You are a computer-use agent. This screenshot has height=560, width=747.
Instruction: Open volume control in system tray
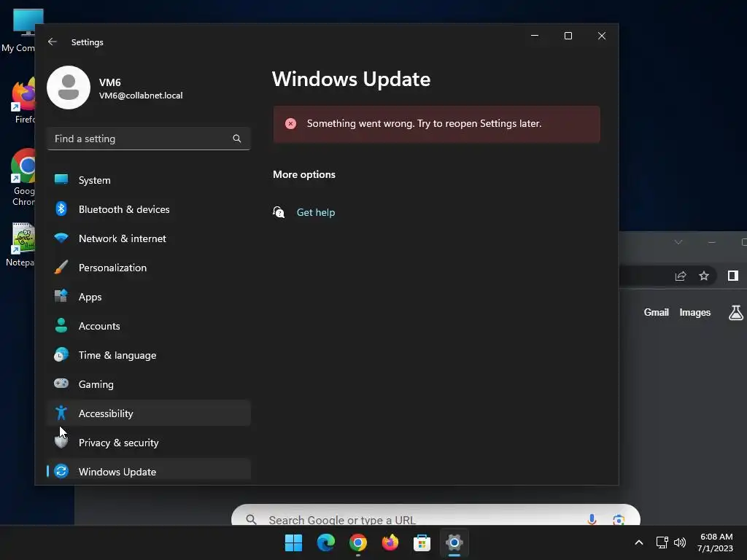click(680, 542)
